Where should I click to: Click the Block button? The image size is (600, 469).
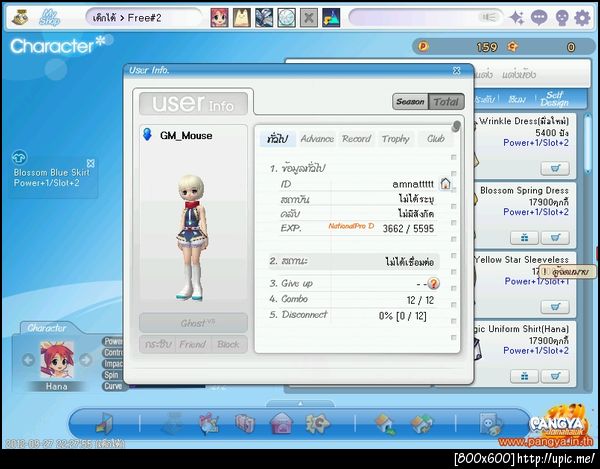[x=228, y=344]
